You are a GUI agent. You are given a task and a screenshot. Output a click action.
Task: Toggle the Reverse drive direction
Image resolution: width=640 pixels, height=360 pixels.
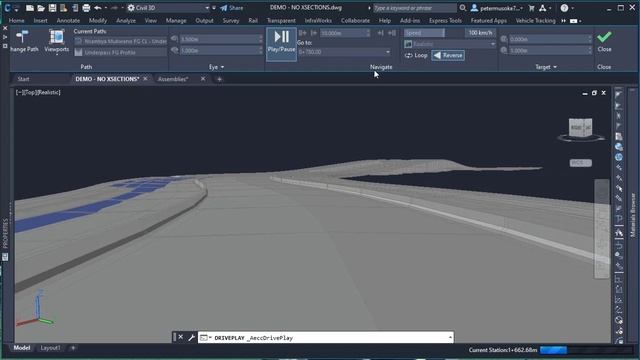(448, 56)
